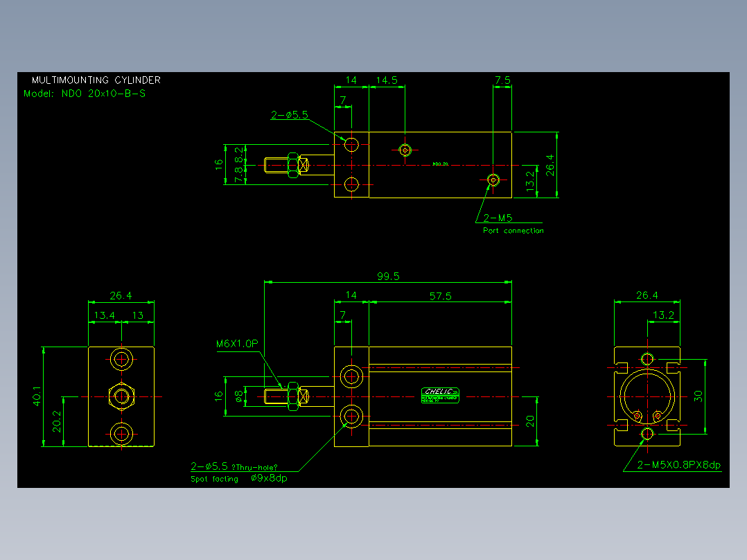Image resolution: width=747 pixels, height=560 pixels.
Task: Click the '40.1' height dimension
Action: coord(37,396)
